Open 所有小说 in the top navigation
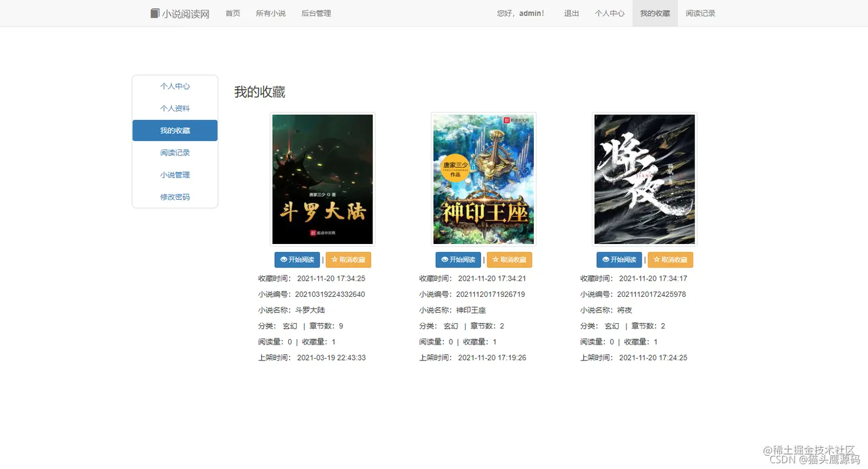The image size is (868, 469). pyautogui.click(x=271, y=13)
